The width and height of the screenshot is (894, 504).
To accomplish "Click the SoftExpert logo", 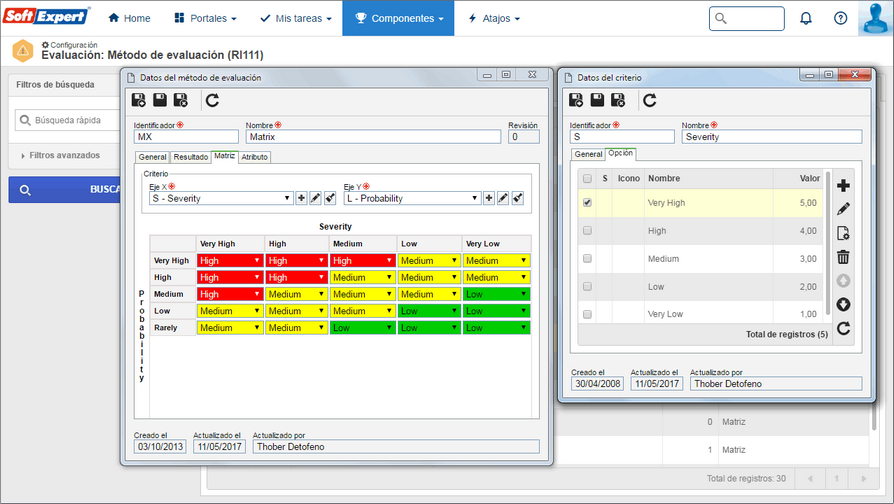I will 46,15.
